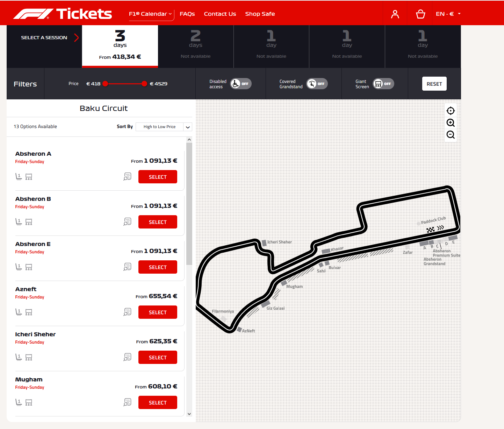The image size is (504, 429).
Task: Toggle the Giant Screen filter
Action: point(383,84)
